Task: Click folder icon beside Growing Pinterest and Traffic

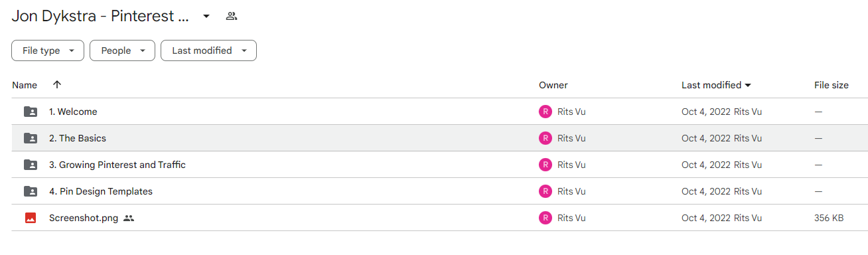Action: click(x=31, y=165)
